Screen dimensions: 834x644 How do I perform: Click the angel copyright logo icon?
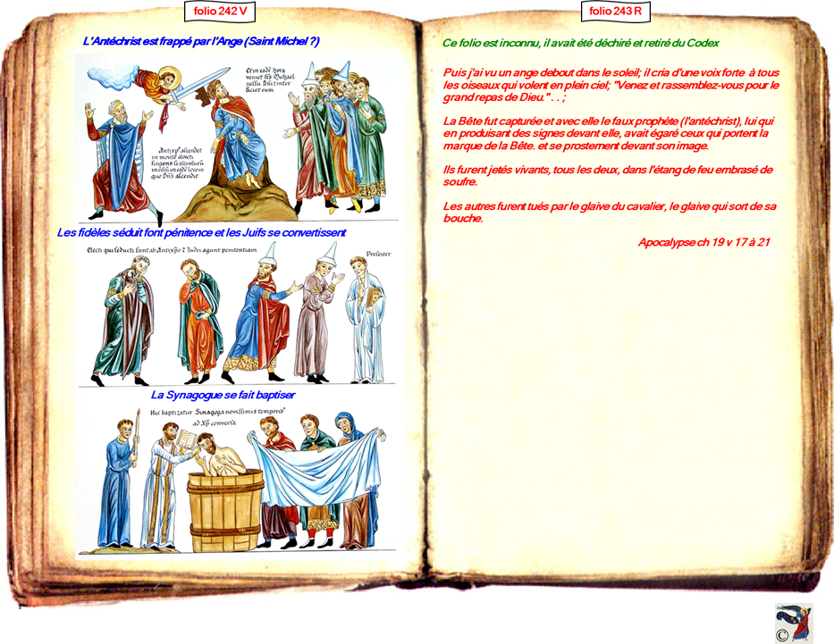pos(794,623)
